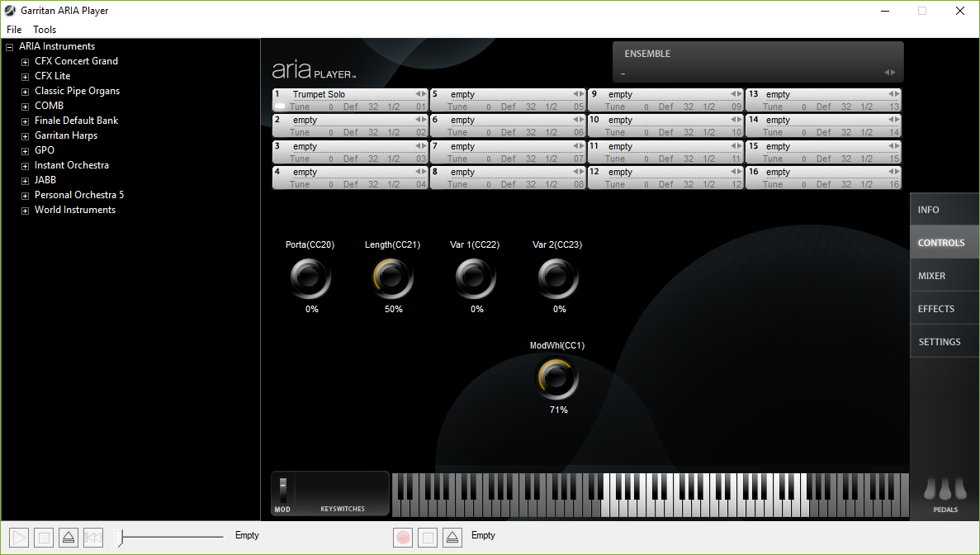The height and width of the screenshot is (555, 980).
Task: Click the Length(CC21) knob
Action: [393, 278]
